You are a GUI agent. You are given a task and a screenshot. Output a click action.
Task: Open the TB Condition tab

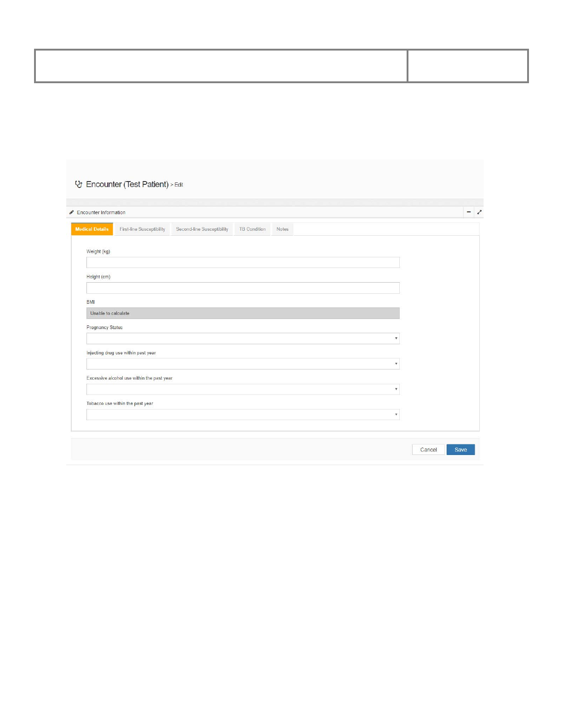(x=252, y=229)
